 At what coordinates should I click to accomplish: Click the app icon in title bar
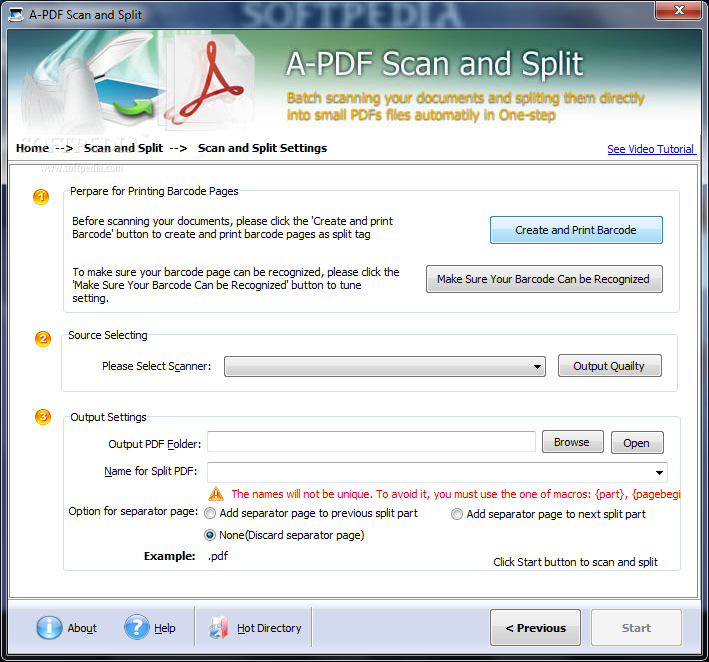(16, 14)
